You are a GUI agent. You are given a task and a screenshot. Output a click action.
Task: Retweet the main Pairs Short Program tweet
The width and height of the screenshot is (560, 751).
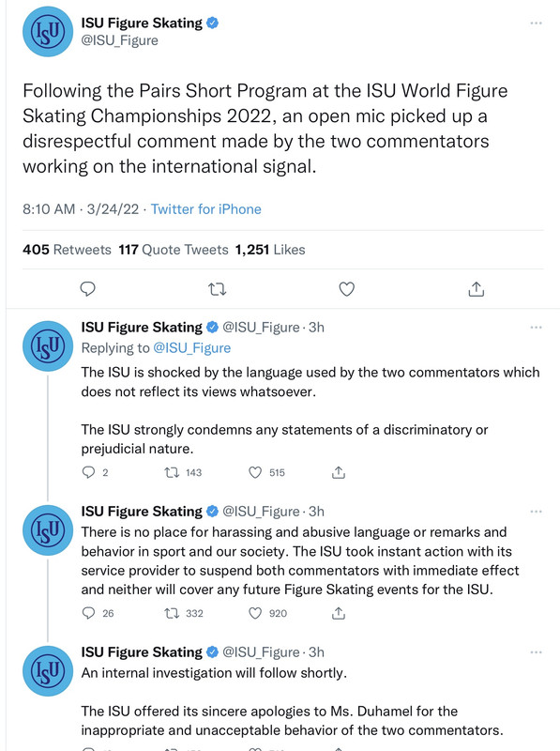[x=218, y=289]
